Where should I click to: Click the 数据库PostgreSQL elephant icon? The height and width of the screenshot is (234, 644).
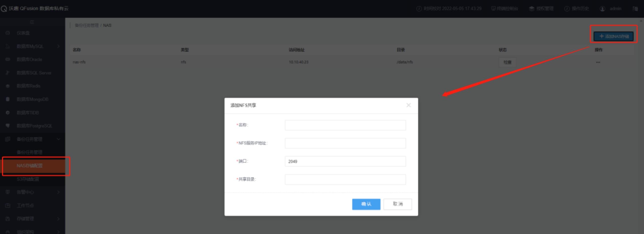8,126
